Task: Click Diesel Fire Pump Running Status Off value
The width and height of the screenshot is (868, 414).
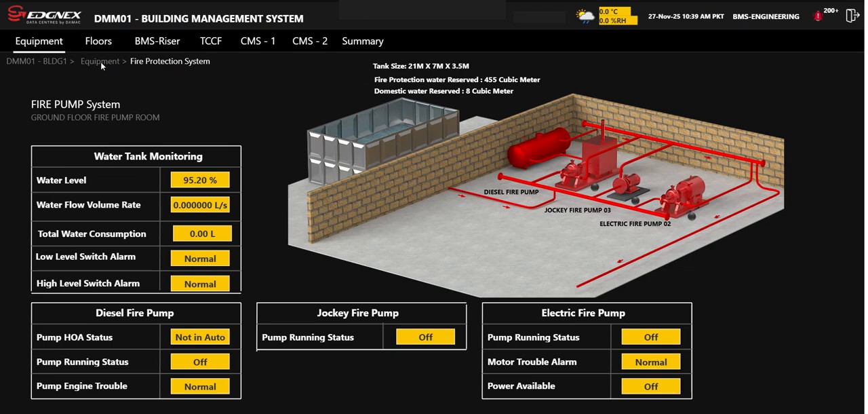Action: tap(200, 362)
